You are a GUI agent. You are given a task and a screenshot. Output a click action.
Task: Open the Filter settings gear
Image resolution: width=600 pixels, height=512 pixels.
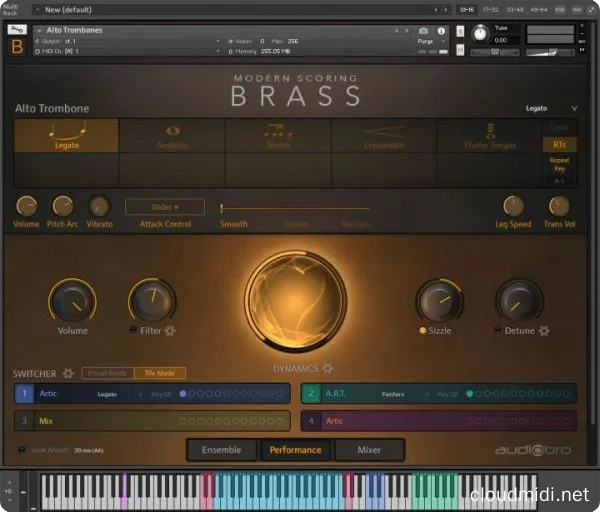(x=170, y=331)
